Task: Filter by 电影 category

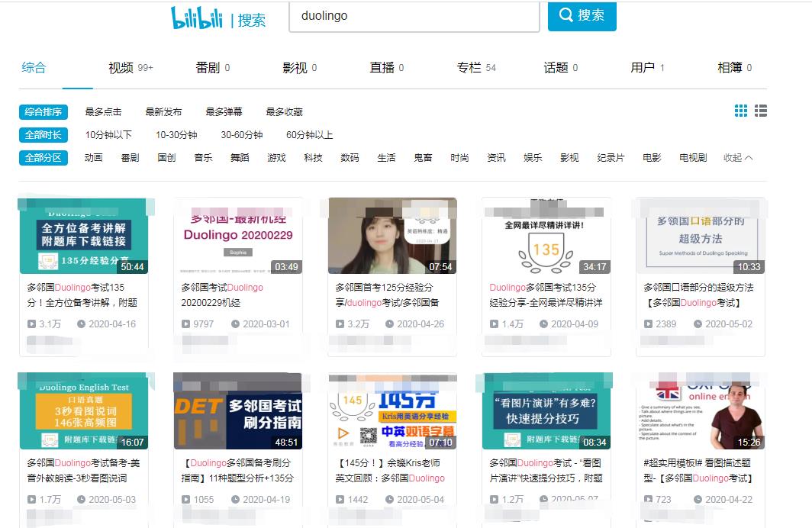Action: pyautogui.click(x=652, y=158)
